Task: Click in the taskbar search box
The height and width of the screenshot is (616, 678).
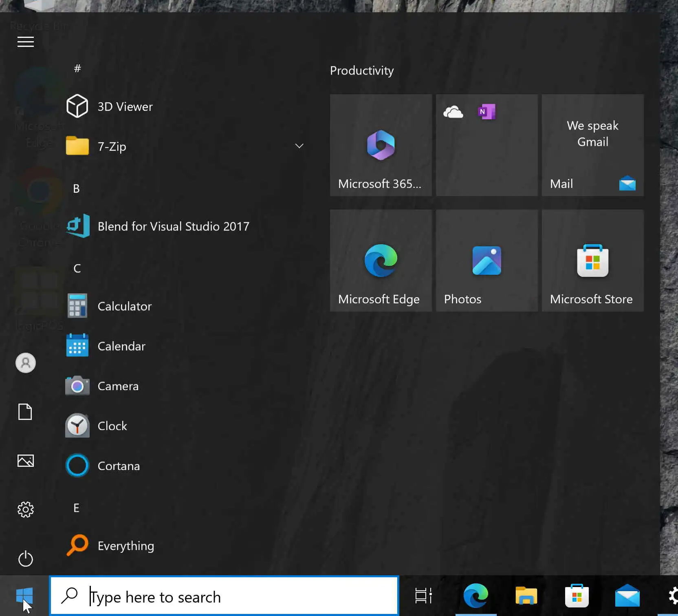Action: [x=224, y=596]
